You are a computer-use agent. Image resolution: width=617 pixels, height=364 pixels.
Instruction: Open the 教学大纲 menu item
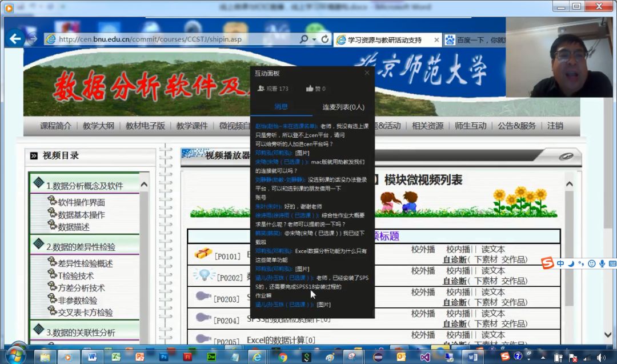click(x=98, y=126)
